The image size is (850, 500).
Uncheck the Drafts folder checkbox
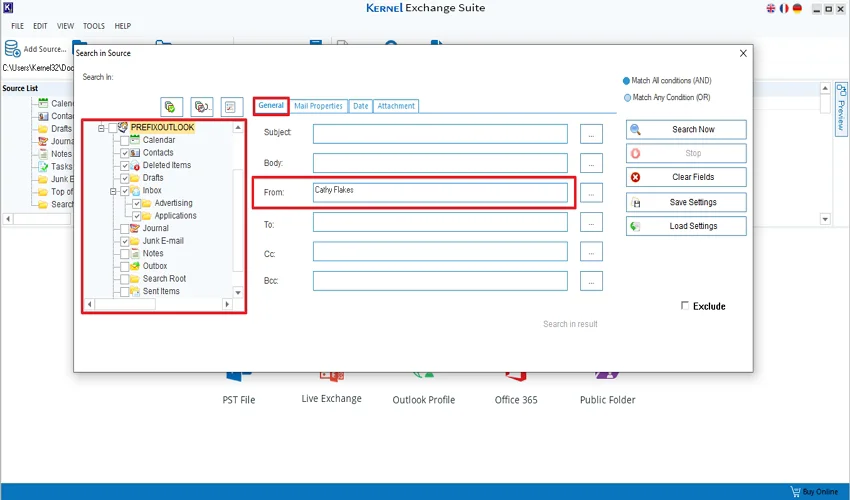[125, 178]
